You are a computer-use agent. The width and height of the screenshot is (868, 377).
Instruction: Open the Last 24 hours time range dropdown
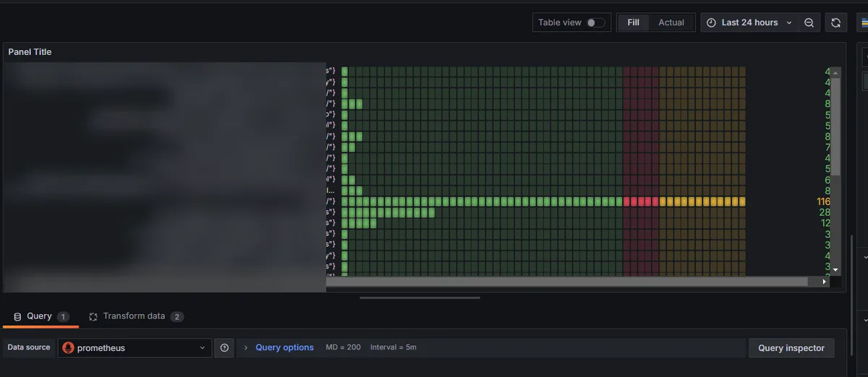pyautogui.click(x=749, y=22)
